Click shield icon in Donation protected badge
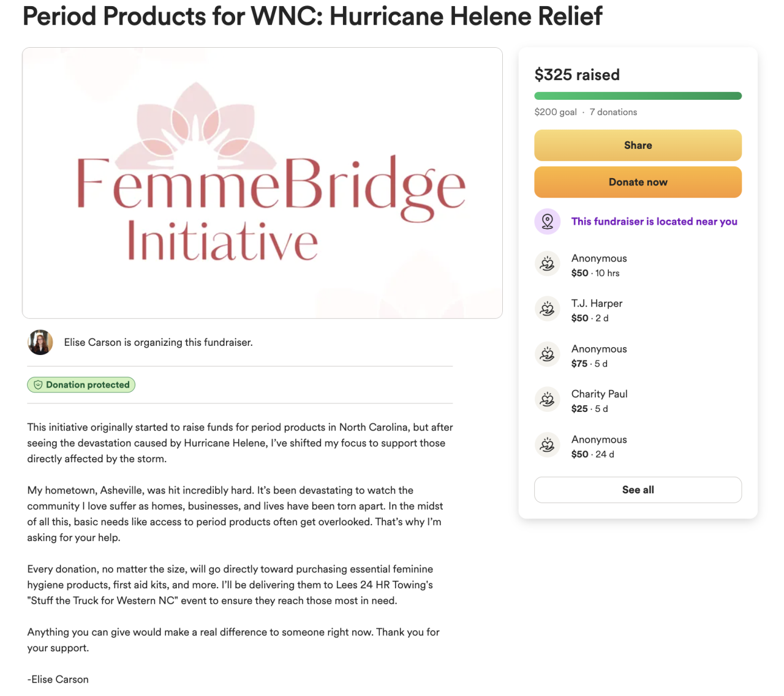The height and width of the screenshot is (696, 784). (x=38, y=385)
